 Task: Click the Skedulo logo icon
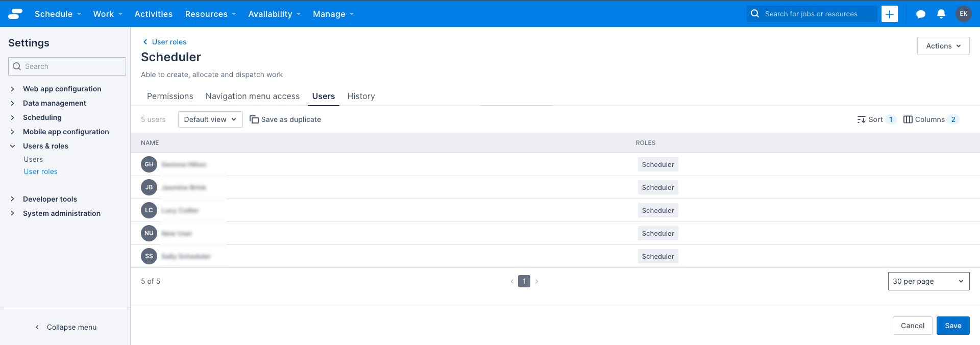[x=15, y=14]
